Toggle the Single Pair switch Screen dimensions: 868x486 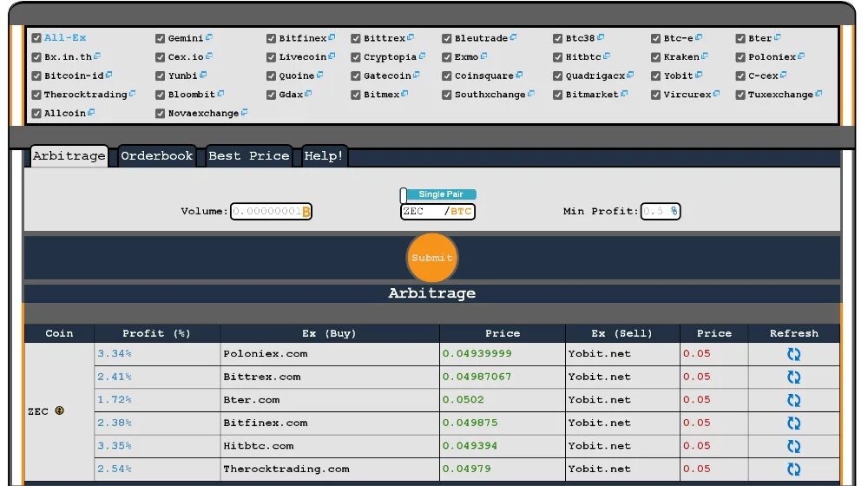[x=437, y=194]
